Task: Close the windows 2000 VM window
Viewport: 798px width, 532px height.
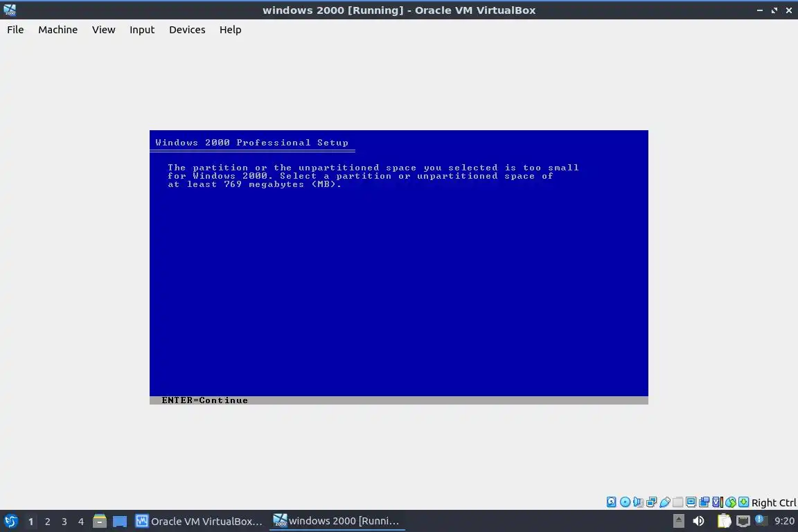Action: coord(789,10)
